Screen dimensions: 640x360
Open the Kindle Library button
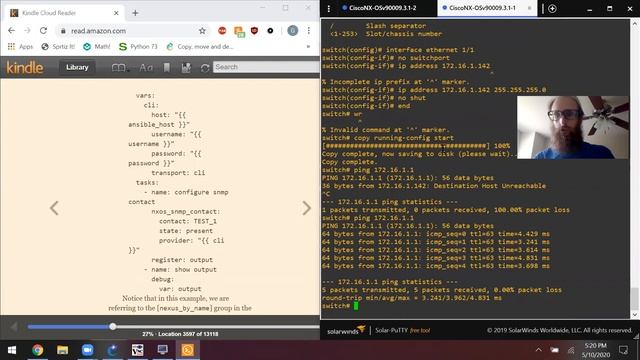(77, 67)
